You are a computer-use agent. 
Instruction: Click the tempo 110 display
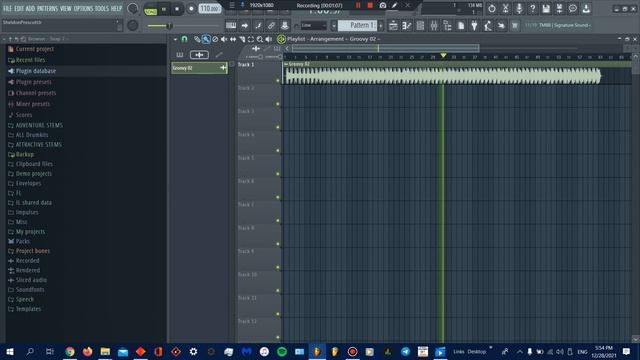[x=209, y=9]
